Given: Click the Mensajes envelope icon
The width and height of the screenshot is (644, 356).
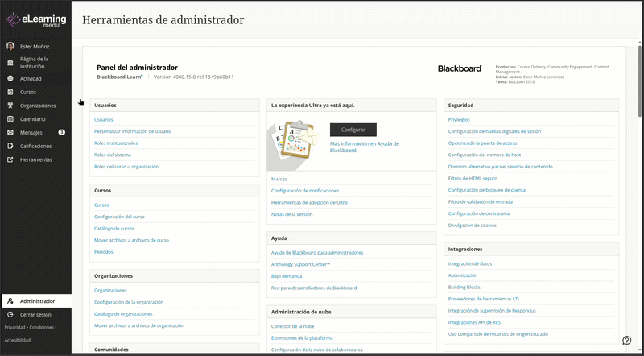Looking at the screenshot, I should tap(10, 133).
